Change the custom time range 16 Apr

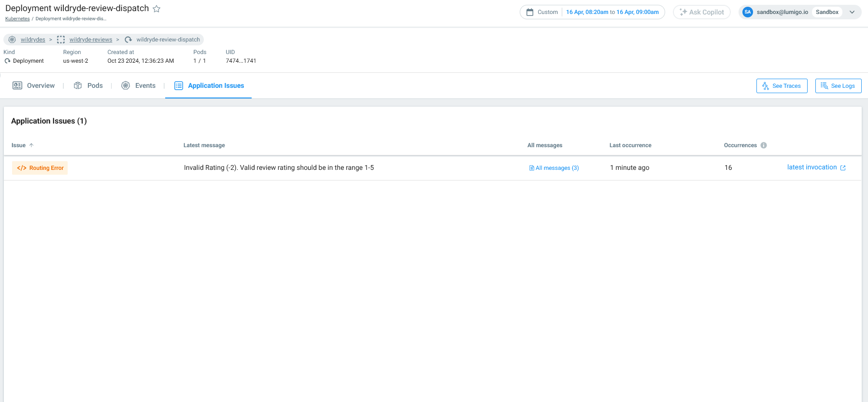612,12
